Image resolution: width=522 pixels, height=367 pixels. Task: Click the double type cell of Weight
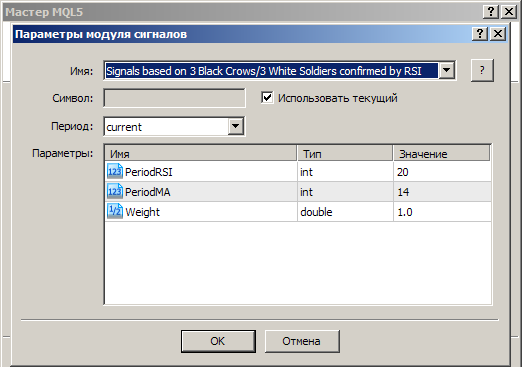(x=345, y=212)
